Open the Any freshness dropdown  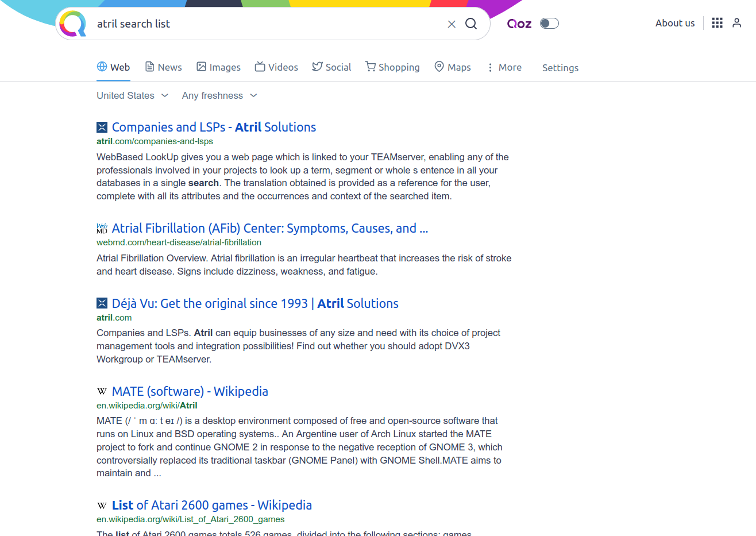(219, 95)
